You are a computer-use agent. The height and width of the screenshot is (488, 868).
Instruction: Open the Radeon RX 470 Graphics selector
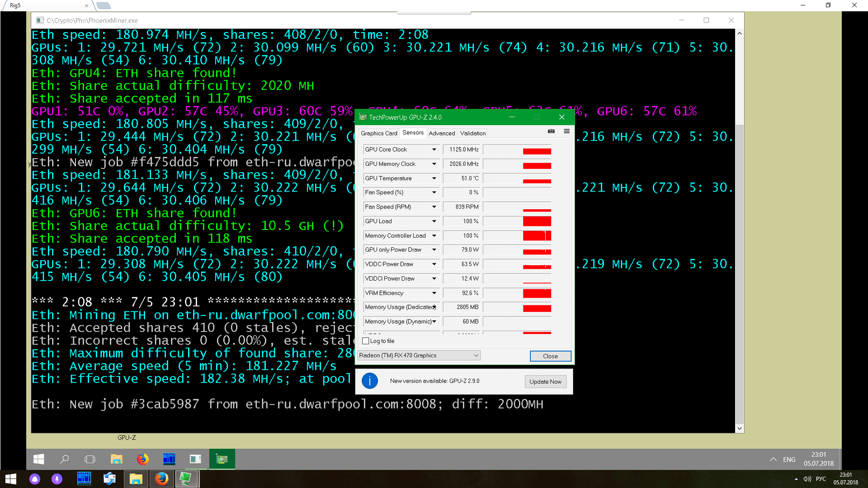(419, 356)
